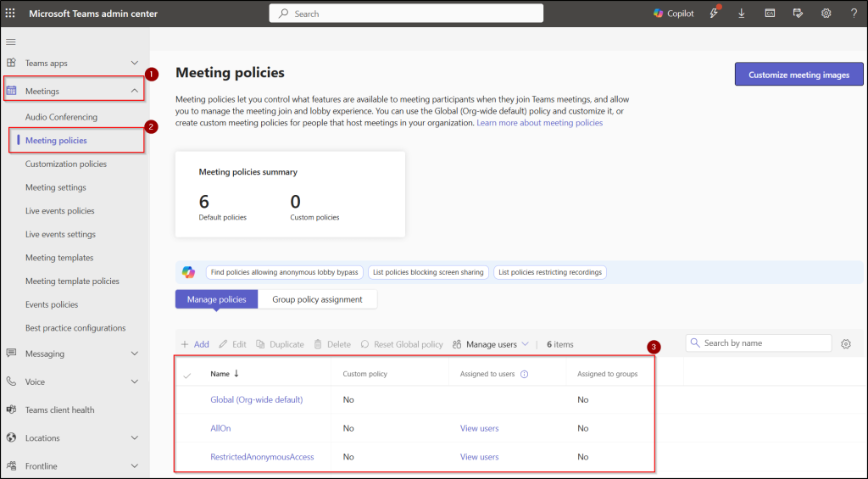
Task: Click List policies blocking screen sharing
Action: pos(428,272)
